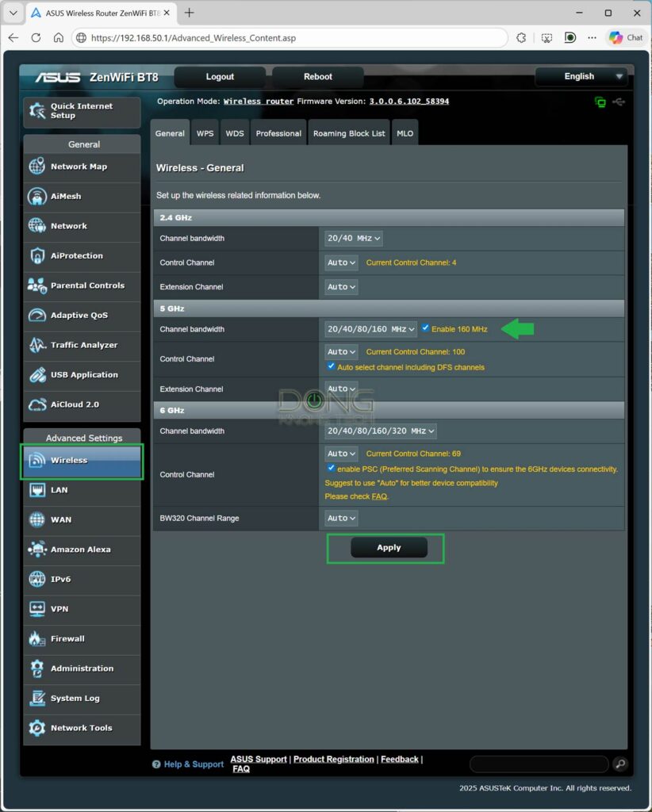
Task: Open the MLO tab
Action: point(405,132)
